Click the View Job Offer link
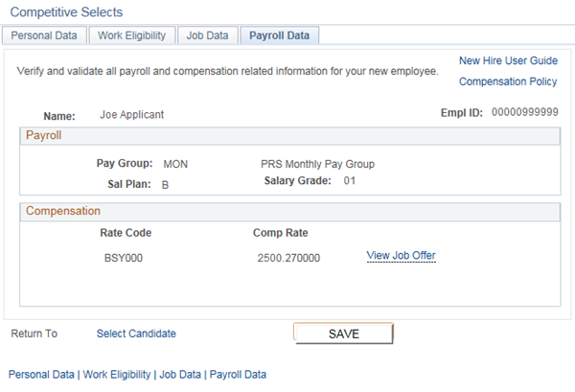 point(401,255)
